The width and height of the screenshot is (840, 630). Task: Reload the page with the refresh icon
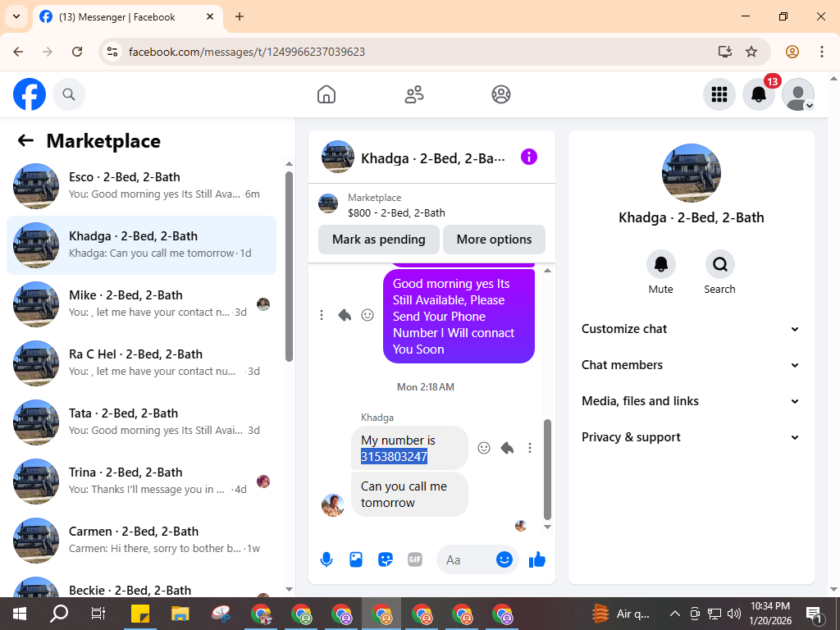click(77, 52)
